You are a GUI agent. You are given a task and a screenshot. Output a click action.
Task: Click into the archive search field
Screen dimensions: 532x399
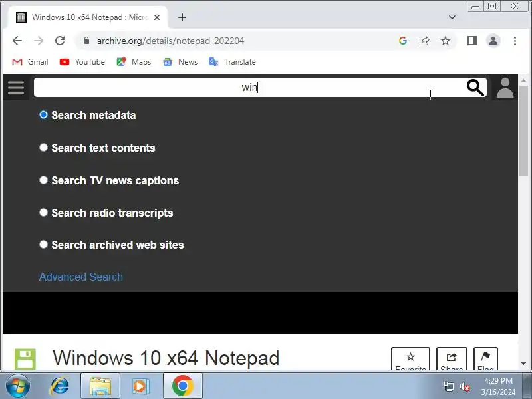pos(250,88)
